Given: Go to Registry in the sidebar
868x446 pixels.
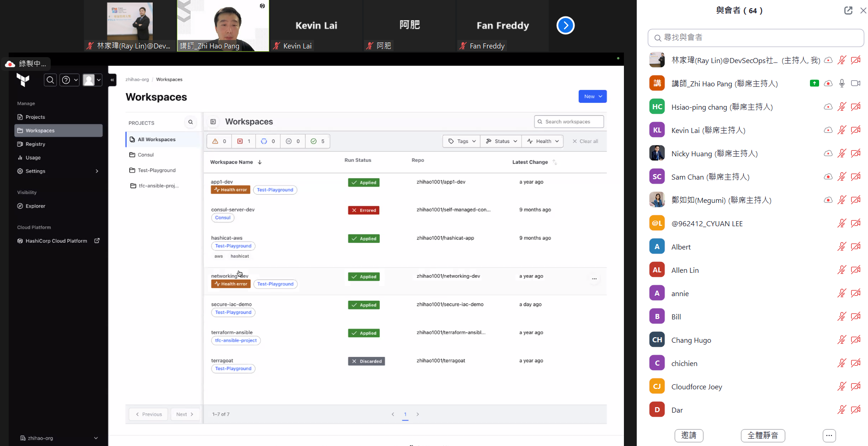Looking at the screenshot, I should pos(35,144).
